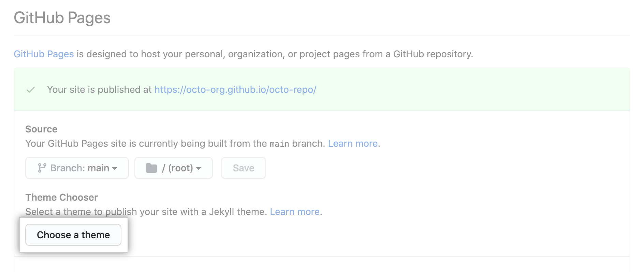
Task: Visit the published octo-org.github.io site URL
Action: click(235, 89)
